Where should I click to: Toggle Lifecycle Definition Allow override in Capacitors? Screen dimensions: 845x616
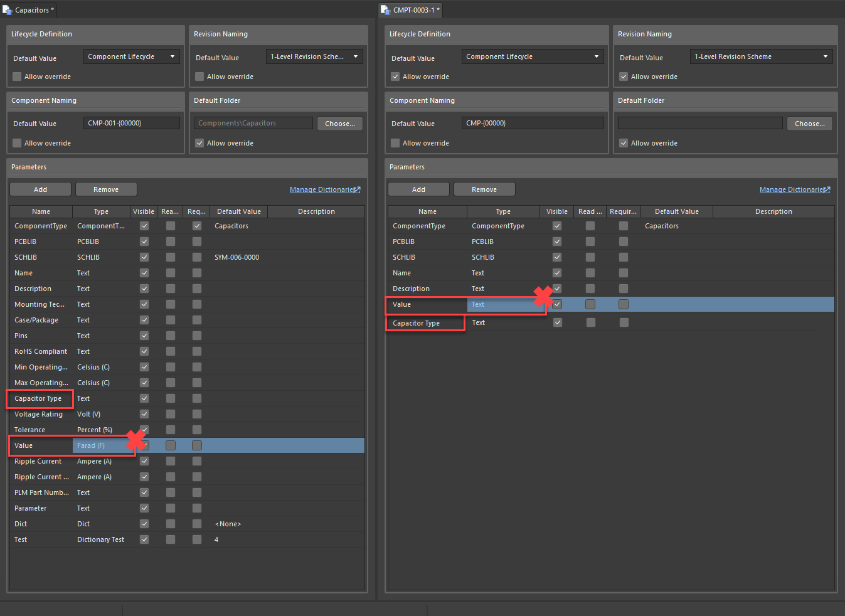click(17, 77)
